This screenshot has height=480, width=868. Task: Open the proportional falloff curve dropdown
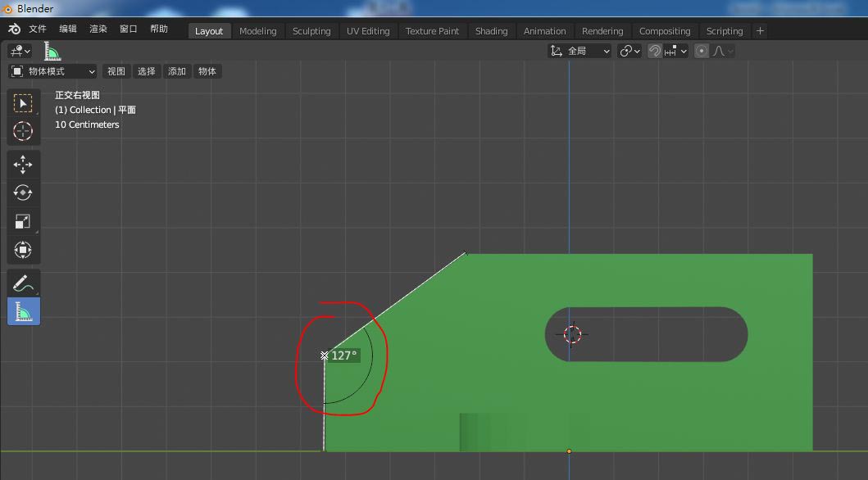click(722, 51)
